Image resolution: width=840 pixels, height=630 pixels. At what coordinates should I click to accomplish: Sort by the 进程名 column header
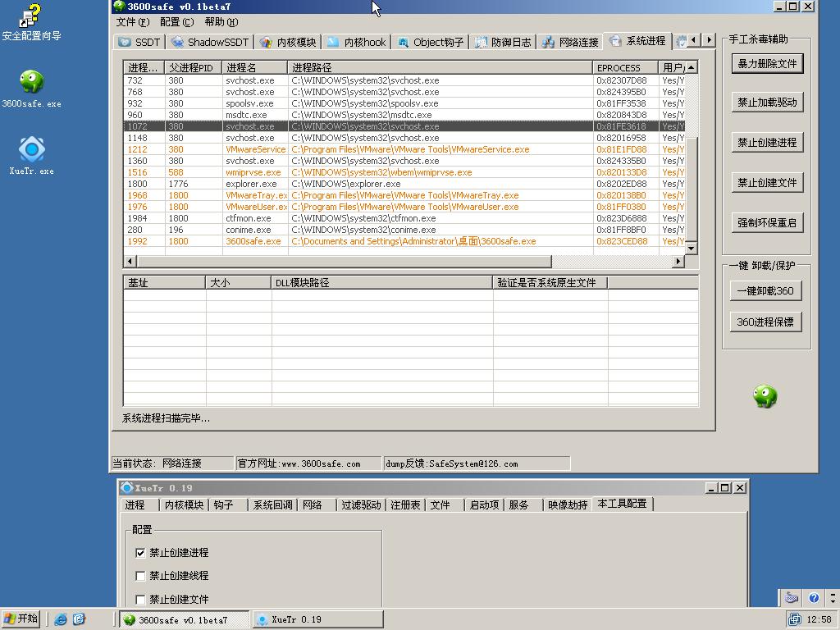(x=254, y=67)
